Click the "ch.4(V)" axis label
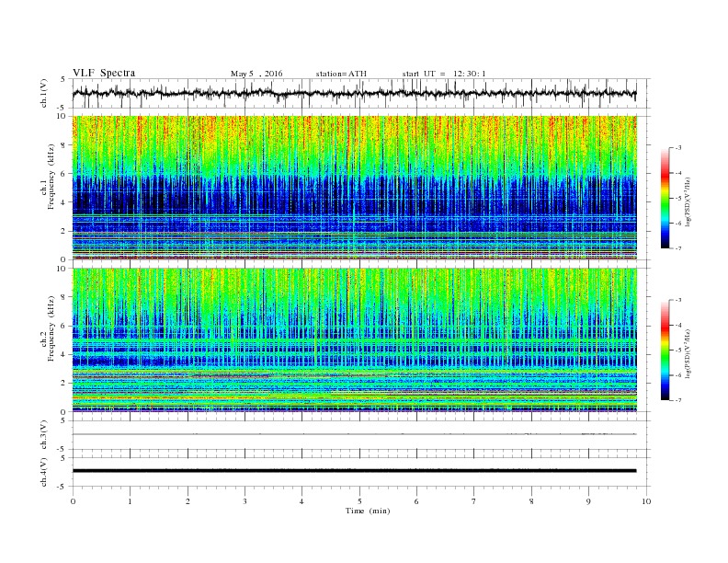 44,472
